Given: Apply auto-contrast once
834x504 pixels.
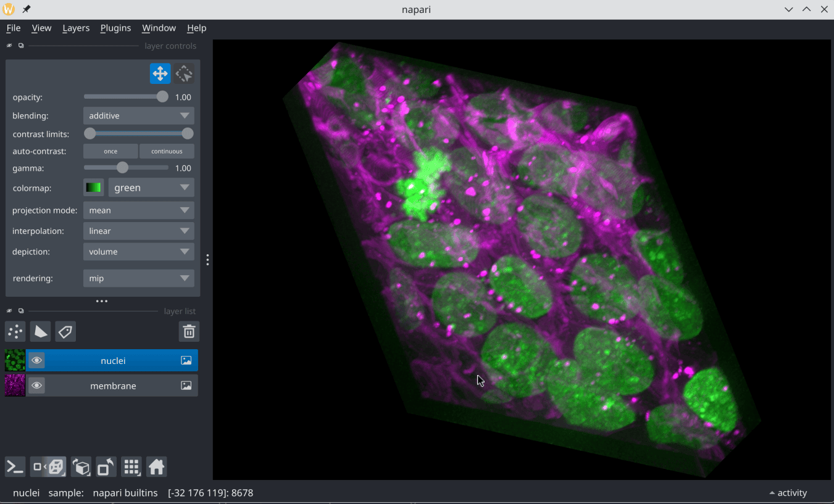Looking at the screenshot, I should (111, 151).
